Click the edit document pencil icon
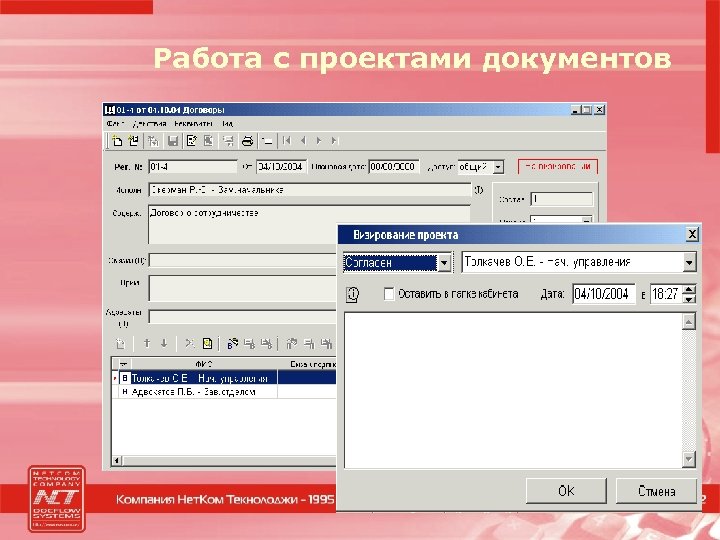The width and height of the screenshot is (720, 540). (192, 141)
